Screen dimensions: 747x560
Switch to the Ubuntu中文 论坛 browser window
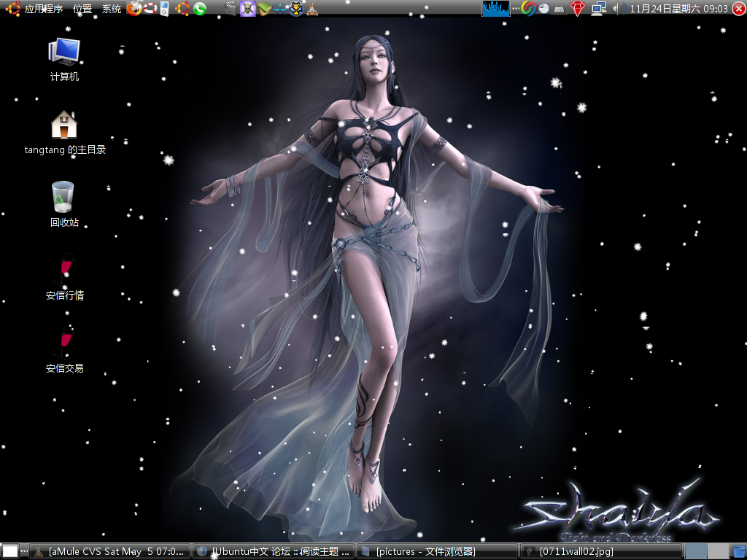[274, 551]
